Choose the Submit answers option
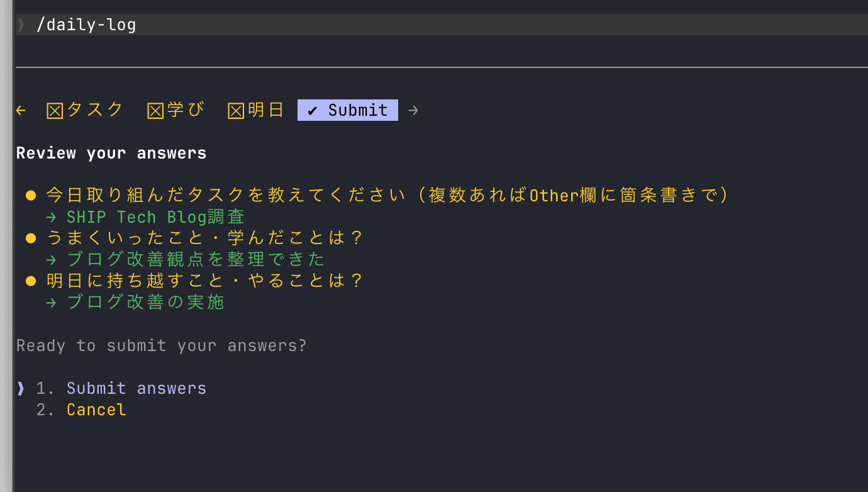The image size is (868, 492). click(136, 388)
